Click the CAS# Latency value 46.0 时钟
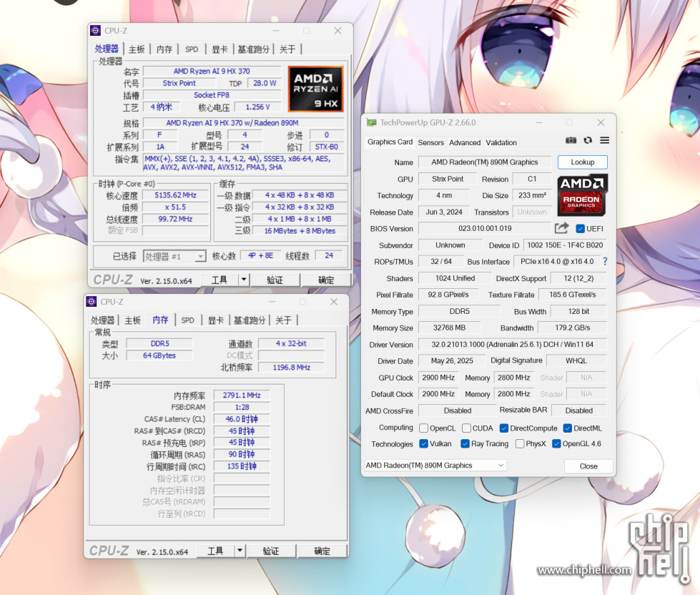This screenshot has height=595, width=700. pyautogui.click(x=242, y=419)
